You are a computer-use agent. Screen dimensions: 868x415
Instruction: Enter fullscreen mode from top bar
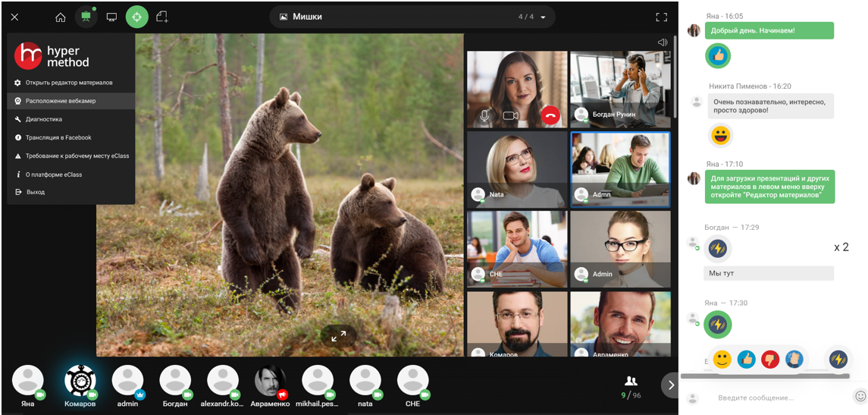pos(662,17)
